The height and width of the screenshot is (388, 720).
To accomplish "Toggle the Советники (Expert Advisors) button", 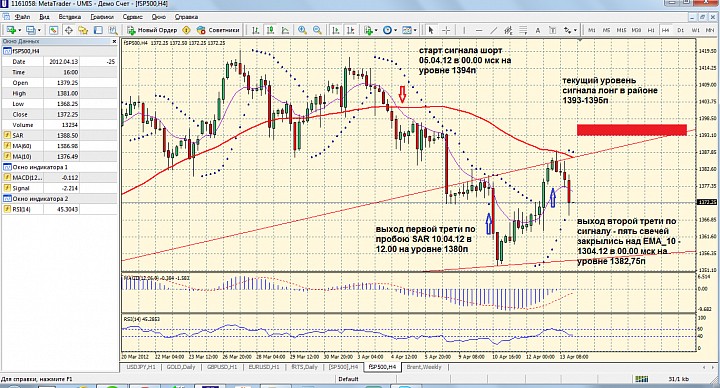I will click(x=218, y=30).
